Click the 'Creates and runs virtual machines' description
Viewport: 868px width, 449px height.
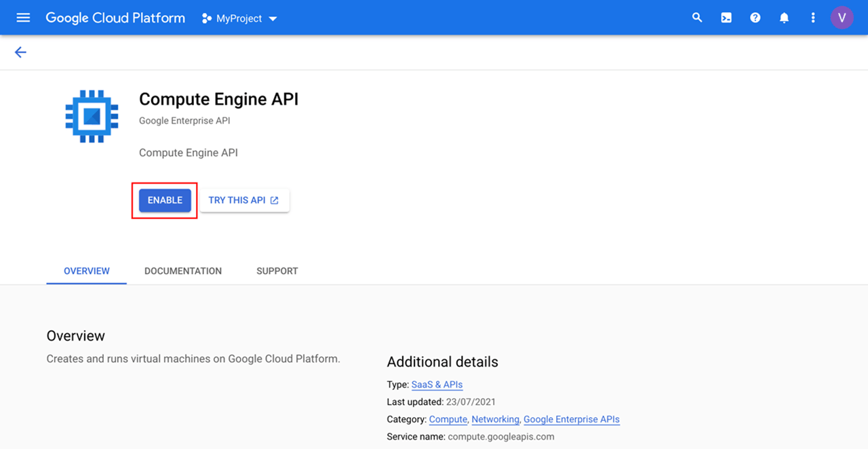193,359
